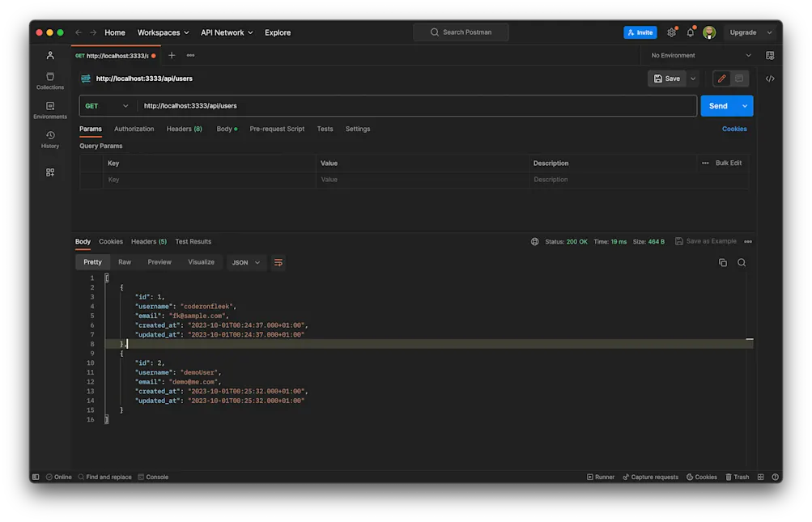Open the settings gear icon
Screen dimensions: 812x522
pyautogui.click(x=671, y=32)
